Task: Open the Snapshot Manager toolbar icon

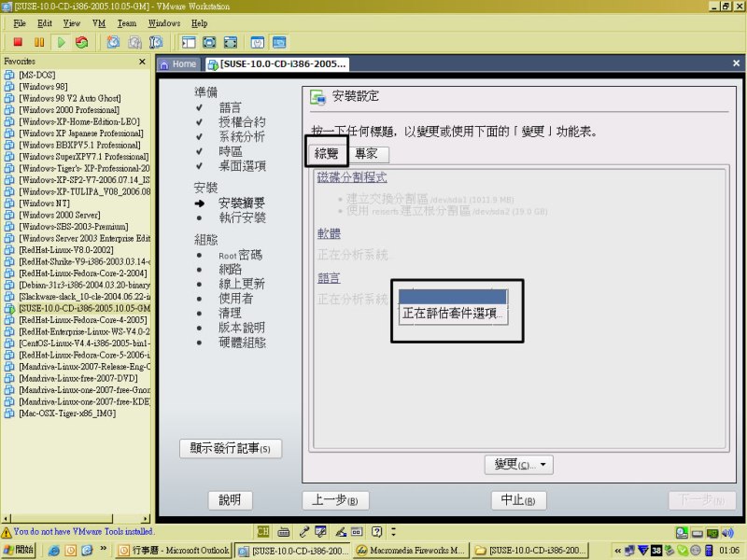Action: (x=156, y=42)
